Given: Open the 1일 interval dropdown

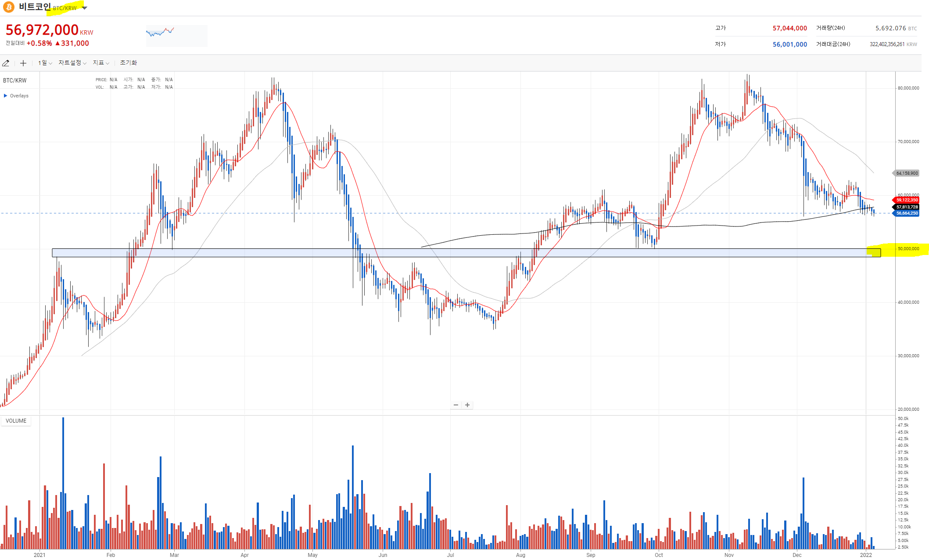Looking at the screenshot, I should [x=45, y=63].
